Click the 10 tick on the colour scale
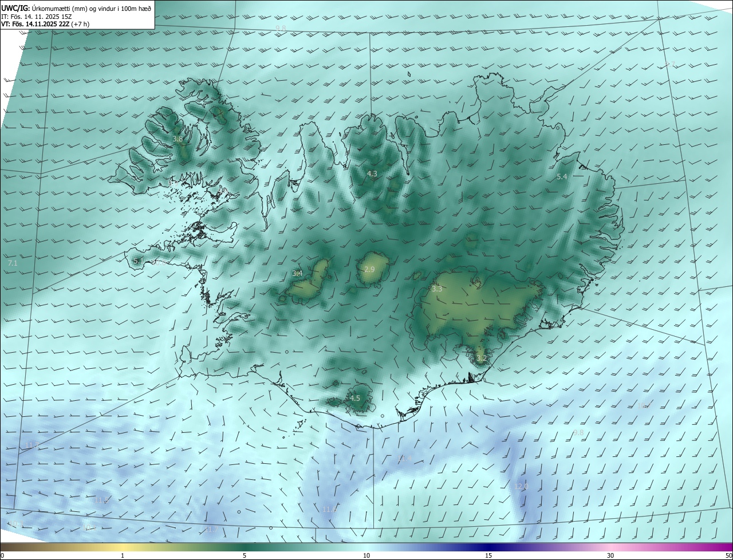The width and height of the screenshot is (733, 560). point(366,555)
